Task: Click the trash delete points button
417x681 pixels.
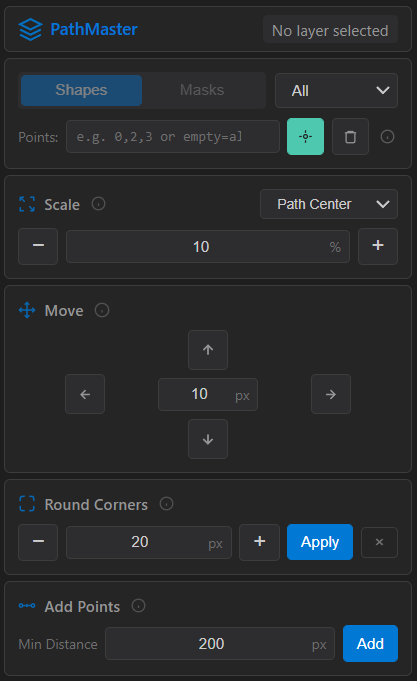Action: [x=350, y=136]
